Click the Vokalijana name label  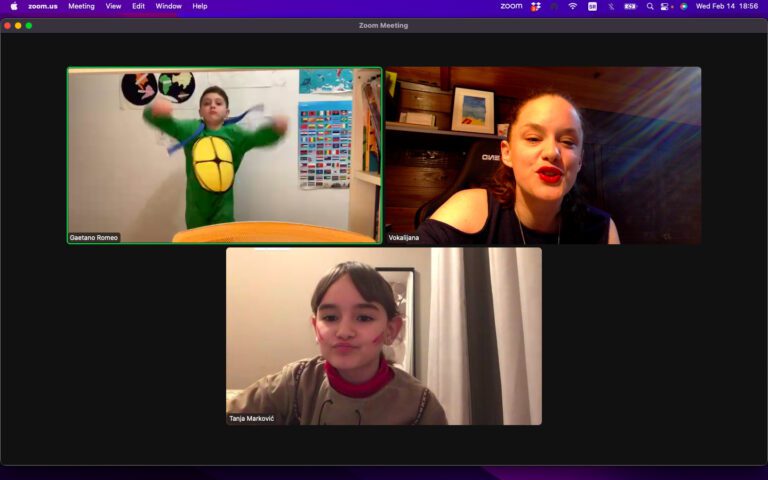(x=404, y=238)
